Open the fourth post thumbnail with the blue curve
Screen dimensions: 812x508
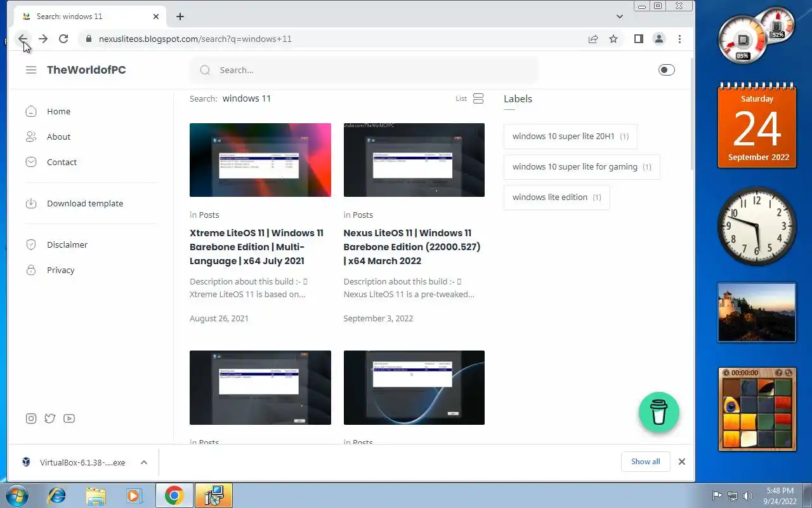pos(414,387)
